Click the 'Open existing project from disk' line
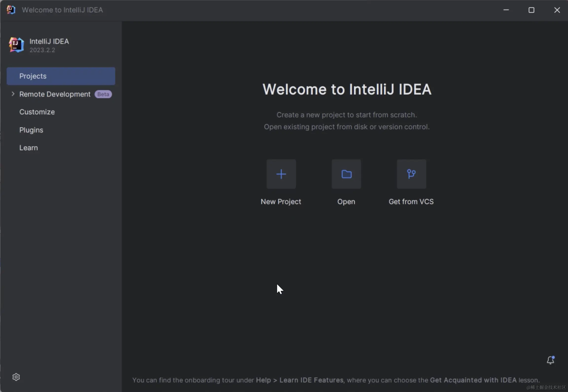The image size is (568, 392). pos(347,127)
